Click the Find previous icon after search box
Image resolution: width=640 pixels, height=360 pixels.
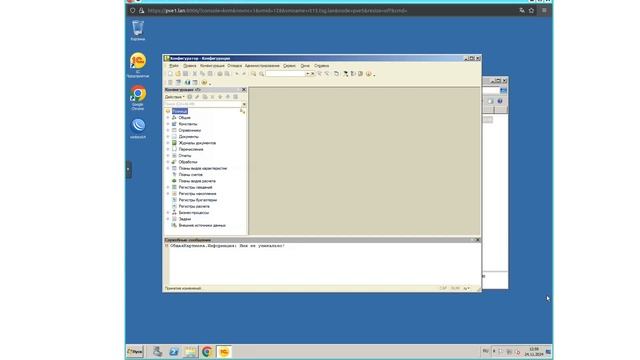click(x=327, y=74)
